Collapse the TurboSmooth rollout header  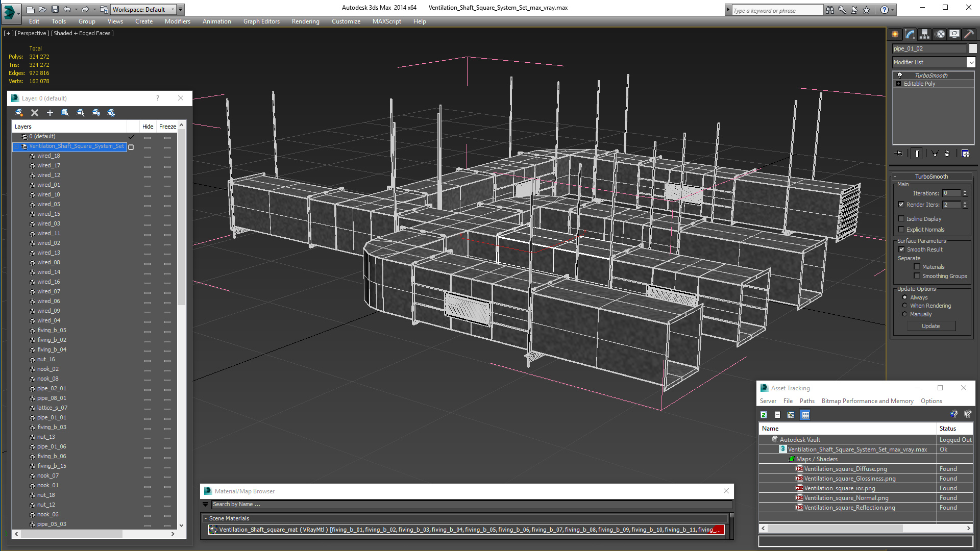932,177
